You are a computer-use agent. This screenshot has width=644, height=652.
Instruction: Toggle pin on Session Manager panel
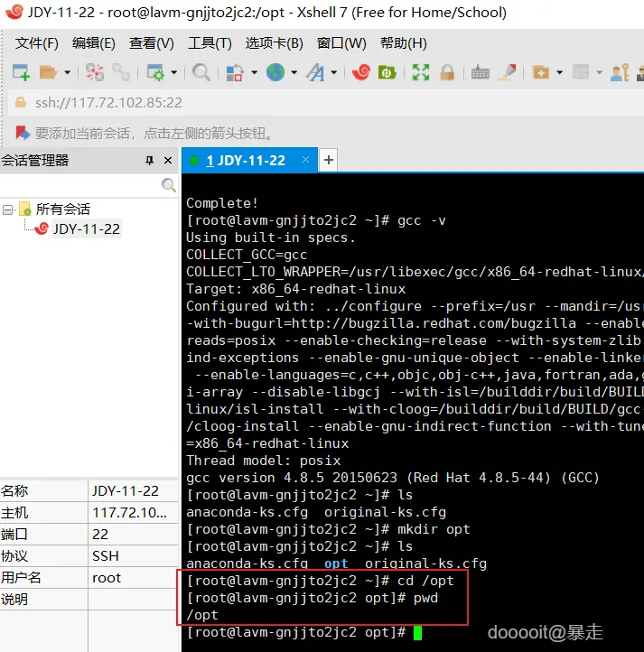[x=149, y=161]
